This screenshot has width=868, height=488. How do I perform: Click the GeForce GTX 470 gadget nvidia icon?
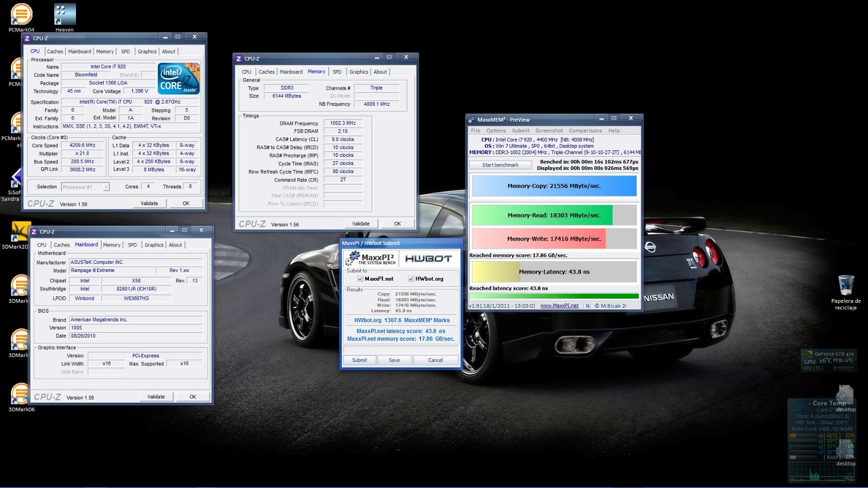pyautogui.click(x=808, y=354)
